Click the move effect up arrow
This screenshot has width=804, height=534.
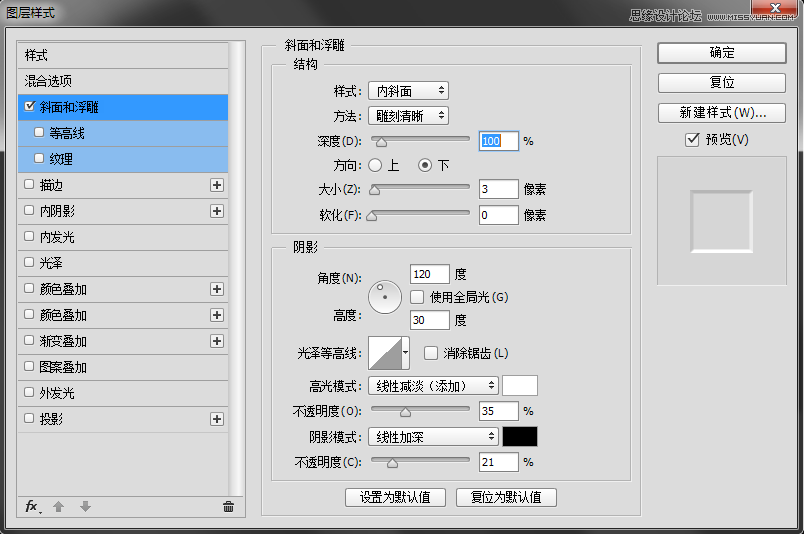[59, 507]
